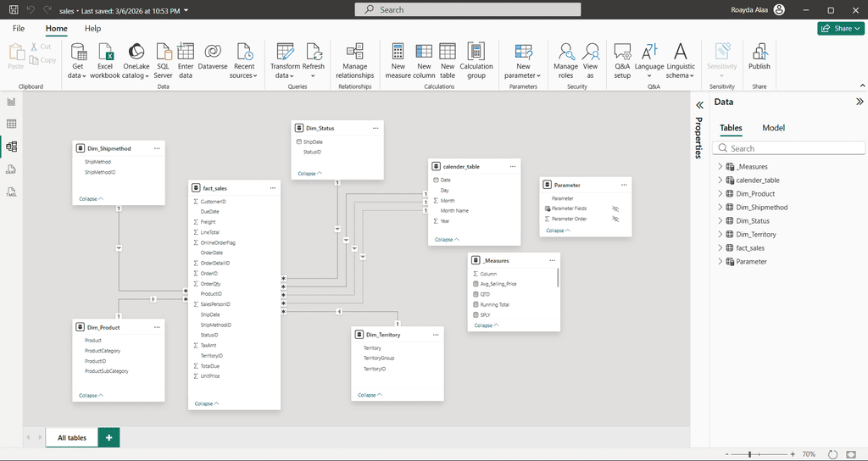Expand the Properties pane
The width and height of the screenshot is (868, 461).
699,105
